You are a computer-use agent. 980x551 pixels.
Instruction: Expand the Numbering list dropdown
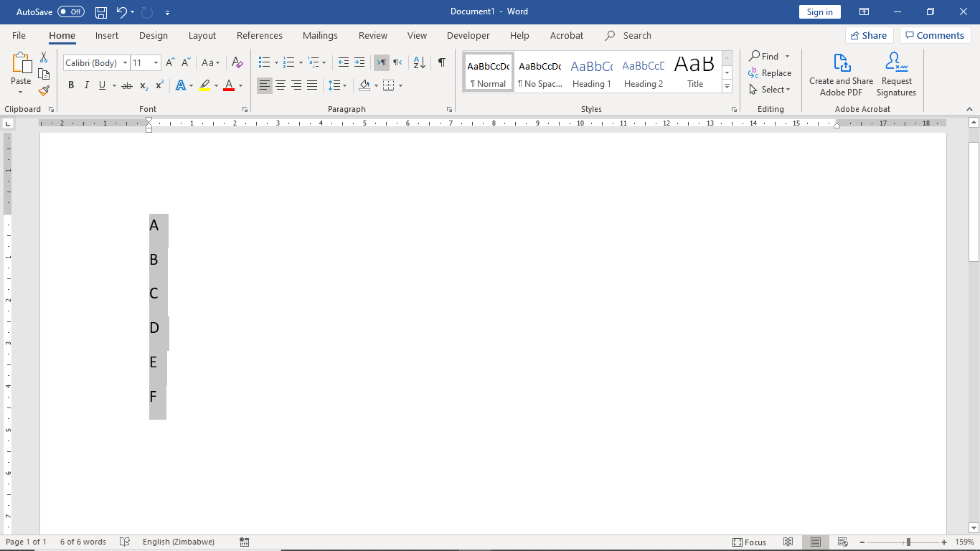click(301, 63)
